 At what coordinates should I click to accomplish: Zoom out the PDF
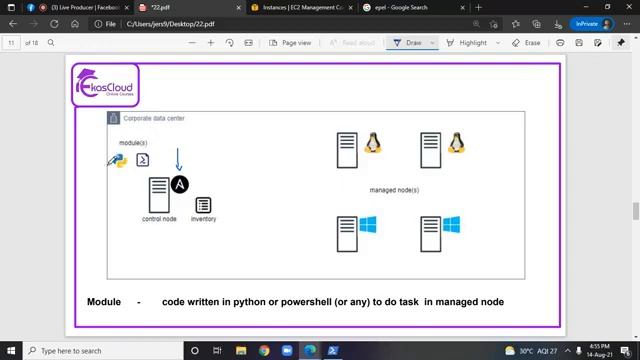coord(192,42)
